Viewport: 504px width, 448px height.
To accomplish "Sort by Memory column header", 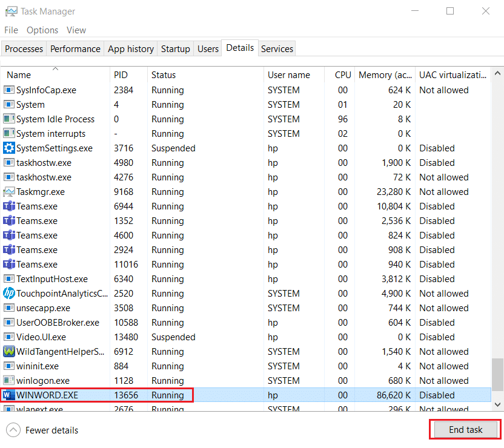I will (384, 75).
